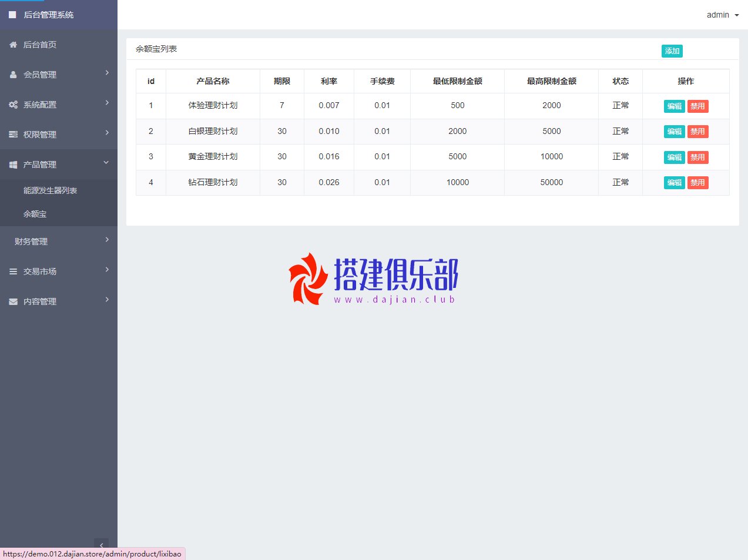Click rate value 0.026
Image resolution: width=748 pixels, height=560 pixels.
point(329,182)
